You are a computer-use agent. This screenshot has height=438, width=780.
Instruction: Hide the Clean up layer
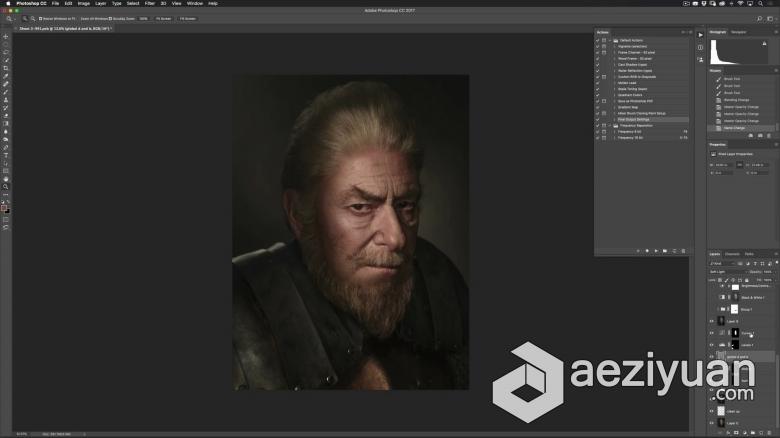tap(711, 411)
